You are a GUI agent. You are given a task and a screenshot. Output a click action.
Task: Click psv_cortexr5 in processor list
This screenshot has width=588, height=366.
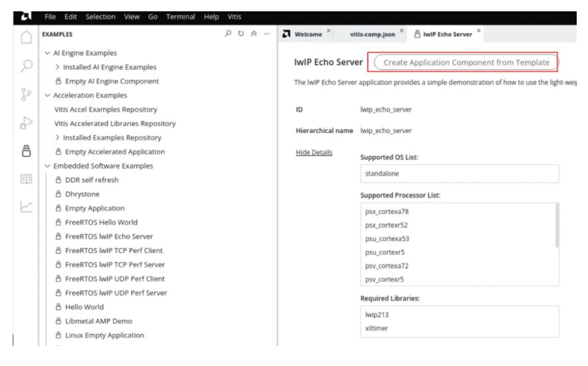tap(384, 279)
